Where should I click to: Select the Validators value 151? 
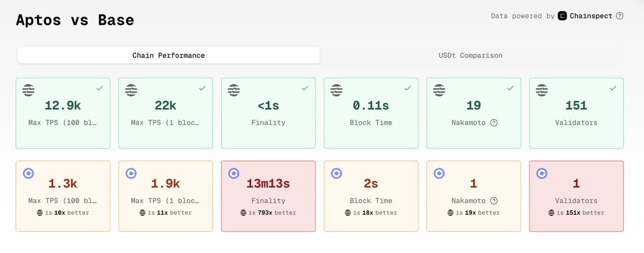click(576, 106)
